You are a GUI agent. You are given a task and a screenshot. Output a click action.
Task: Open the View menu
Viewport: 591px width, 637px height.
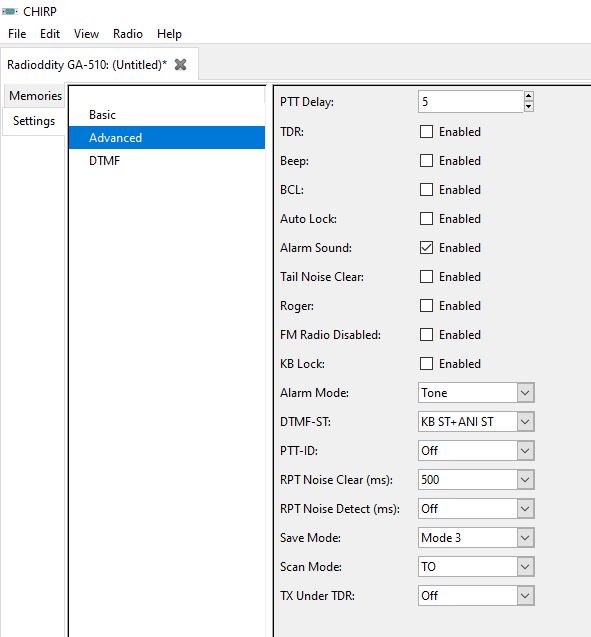pyautogui.click(x=86, y=34)
